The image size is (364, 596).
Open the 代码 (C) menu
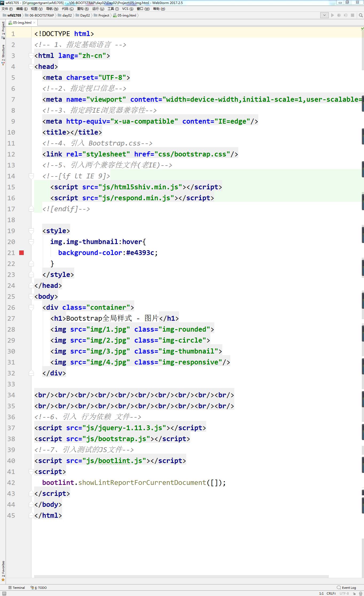68,9
